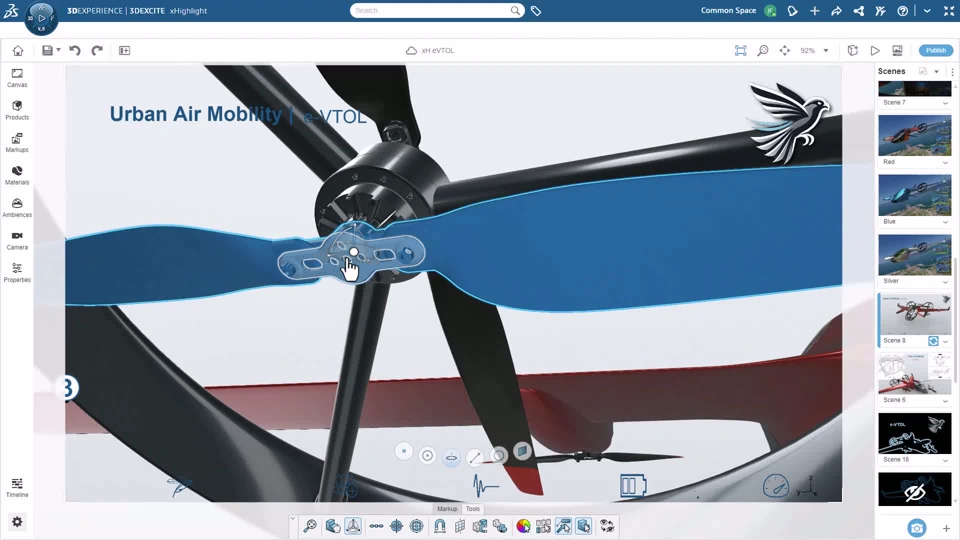Open the Camera panel

click(17, 240)
